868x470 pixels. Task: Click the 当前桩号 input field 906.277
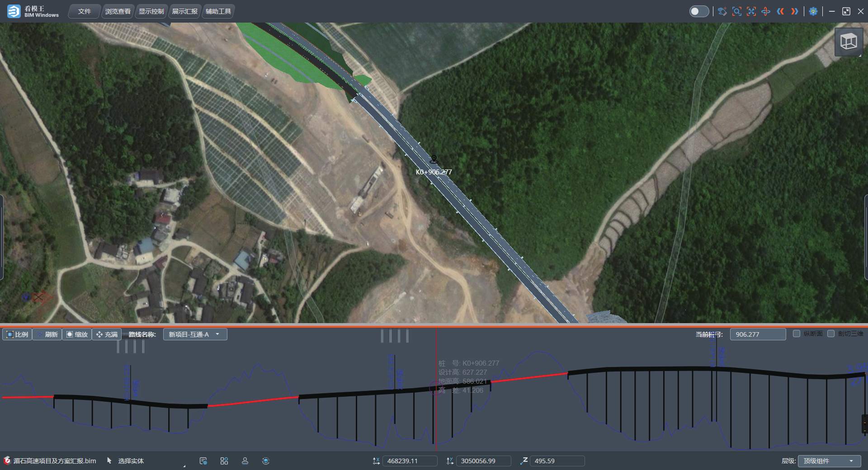click(758, 334)
